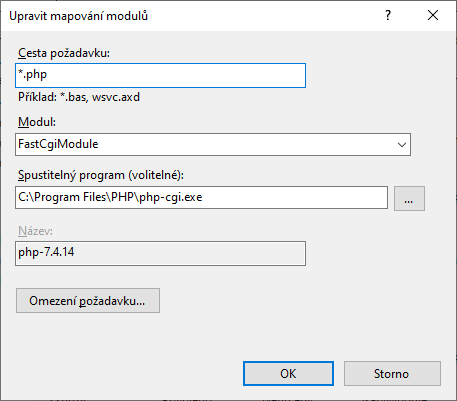Click the greyed-out Název label
The width and height of the screenshot is (457, 401).
(x=35, y=231)
